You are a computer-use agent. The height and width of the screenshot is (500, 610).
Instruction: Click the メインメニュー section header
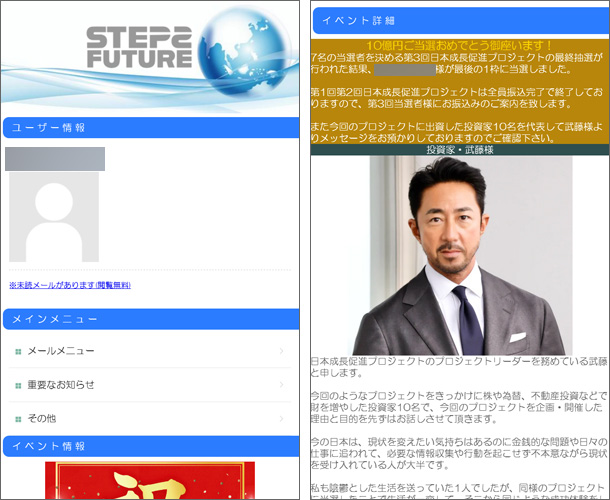[x=150, y=319]
